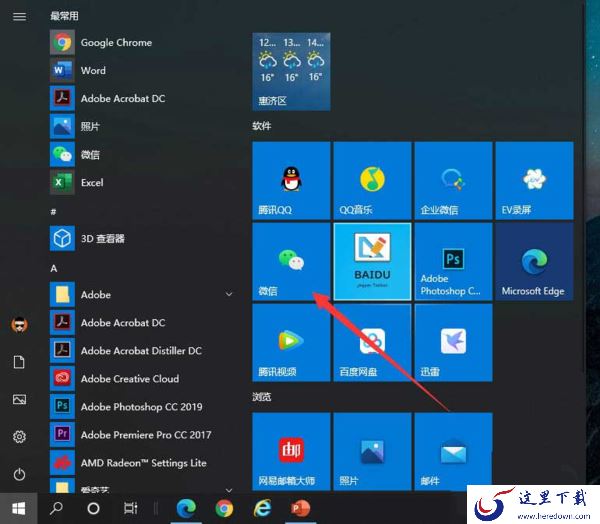Open Adobe Acrobat DC in section A
This screenshot has width=600, height=524.
142,323
